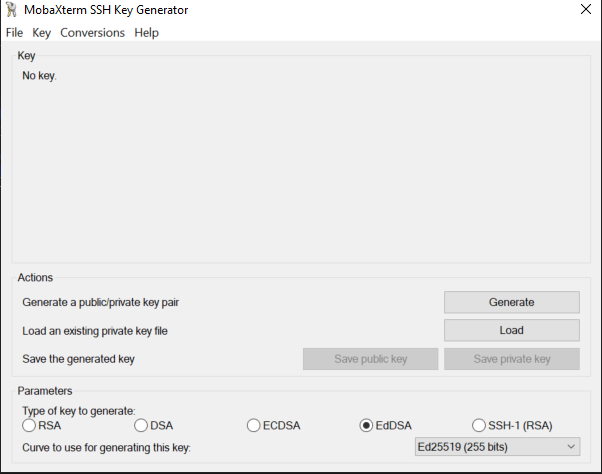The height and width of the screenshot is (474, 602).
Task: Click the Load button
Action: click(x=512, y=330)
